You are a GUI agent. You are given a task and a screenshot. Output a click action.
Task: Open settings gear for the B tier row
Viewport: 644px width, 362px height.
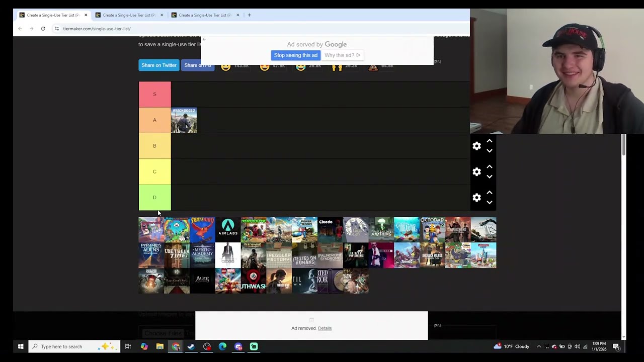point(476,146)
